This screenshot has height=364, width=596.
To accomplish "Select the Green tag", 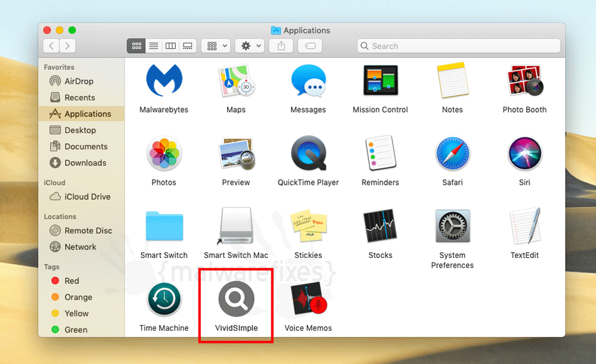I will pos(81,330).
